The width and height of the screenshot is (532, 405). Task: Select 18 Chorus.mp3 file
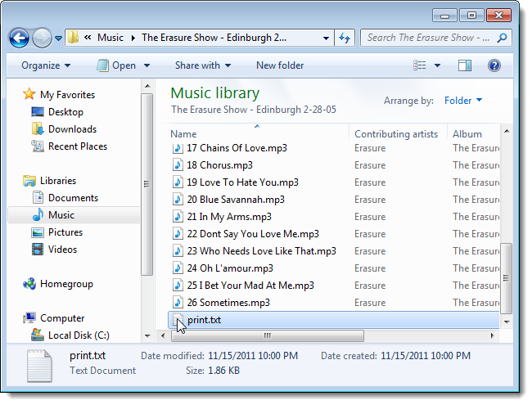pyautogui.click(x=219, y=165)
